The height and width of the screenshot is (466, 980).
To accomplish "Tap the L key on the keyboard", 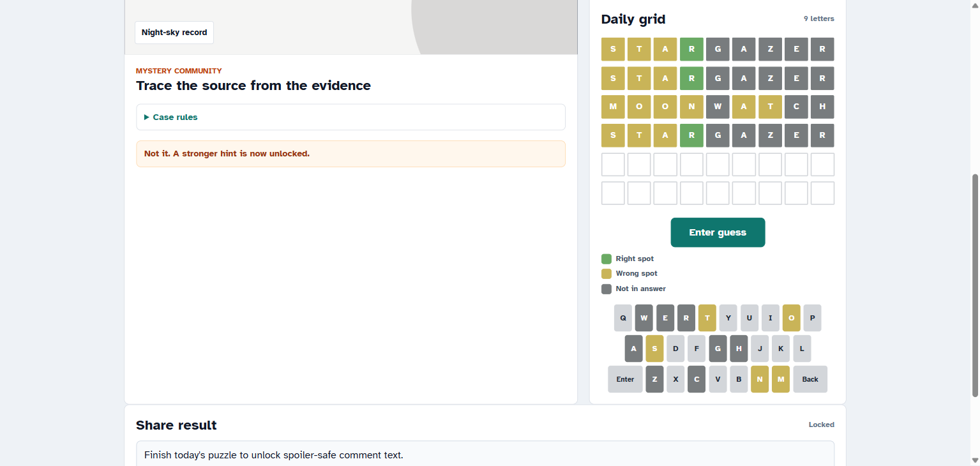I will point(802,349).
